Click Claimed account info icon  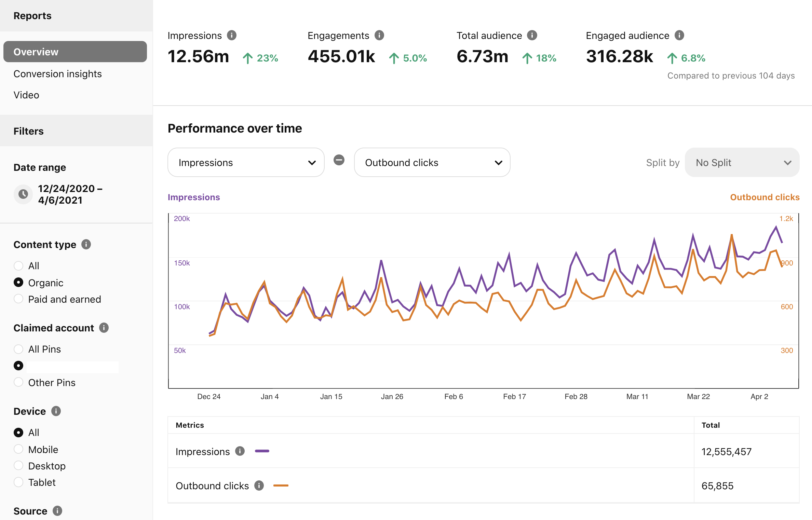pyautogui.click(x=104, y=328)
